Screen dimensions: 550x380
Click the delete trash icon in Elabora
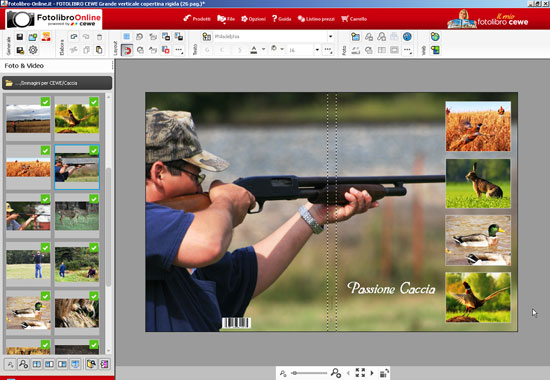(99, 36)
